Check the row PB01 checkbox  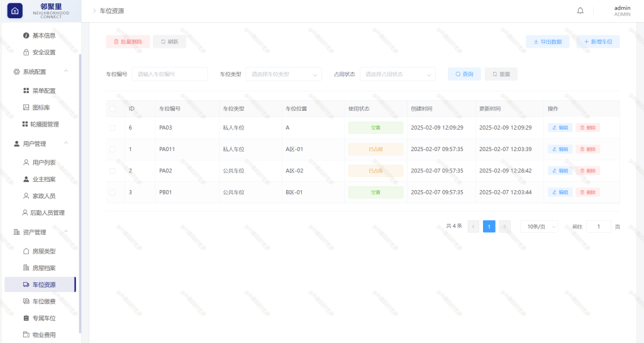point(113,192)
